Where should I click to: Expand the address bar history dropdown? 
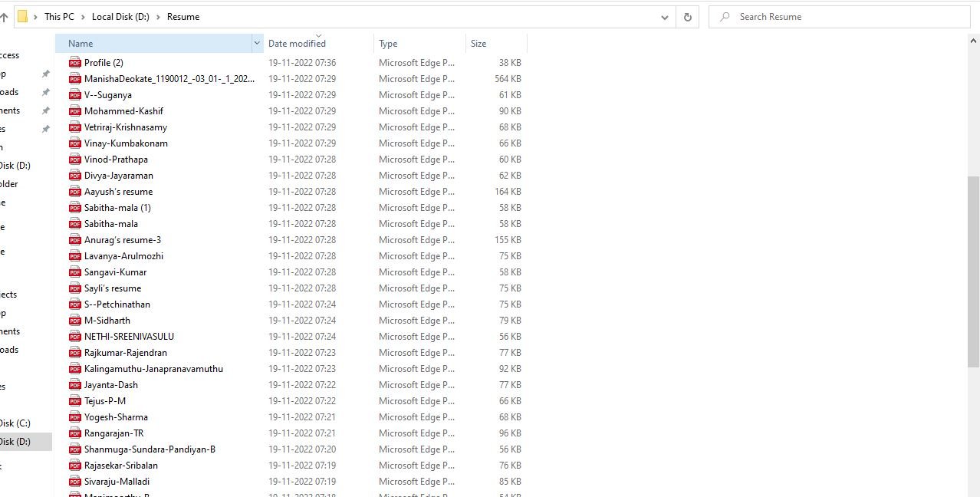[x=664, y=17]
